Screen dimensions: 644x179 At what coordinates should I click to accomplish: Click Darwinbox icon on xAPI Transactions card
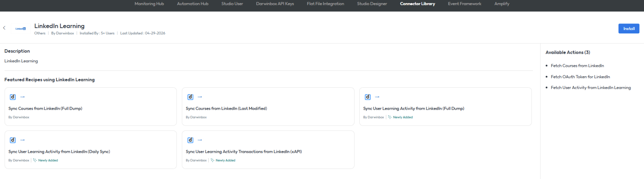[190, 140]
